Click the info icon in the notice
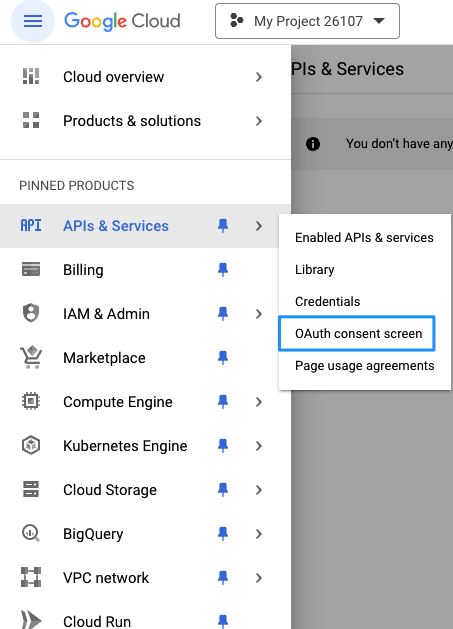The width and height of the screenshot is (453, 629). [313, 144]
